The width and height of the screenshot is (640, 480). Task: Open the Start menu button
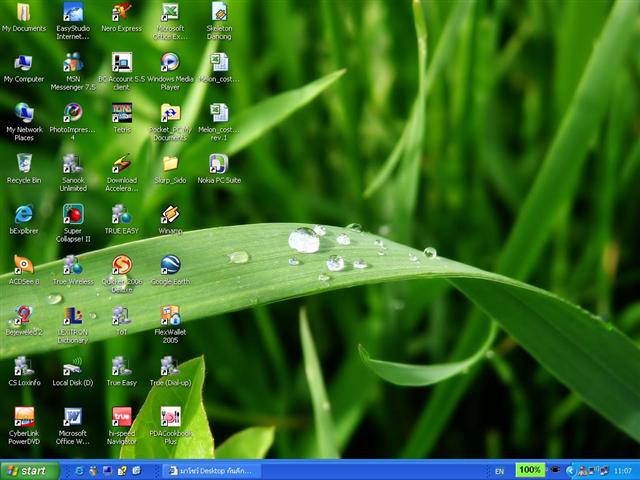tap(30, 471)
